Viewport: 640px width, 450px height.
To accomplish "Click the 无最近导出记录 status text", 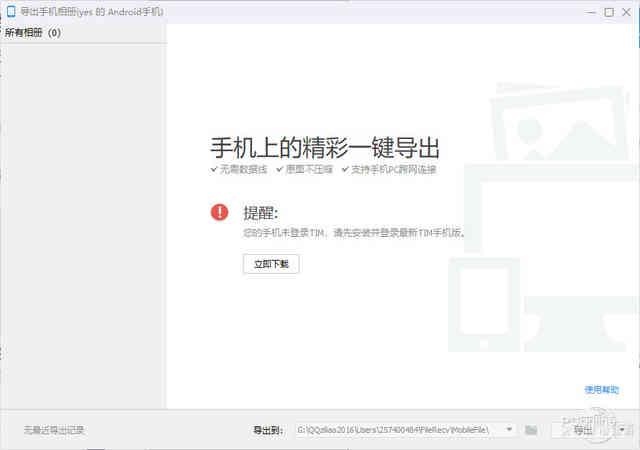I will pyautogui.click(x=54, y=430).
